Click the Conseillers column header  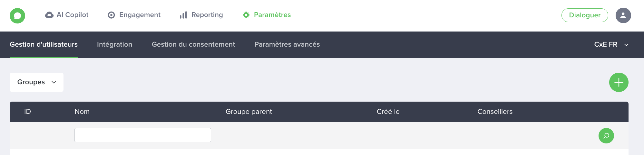coord(495,112)
